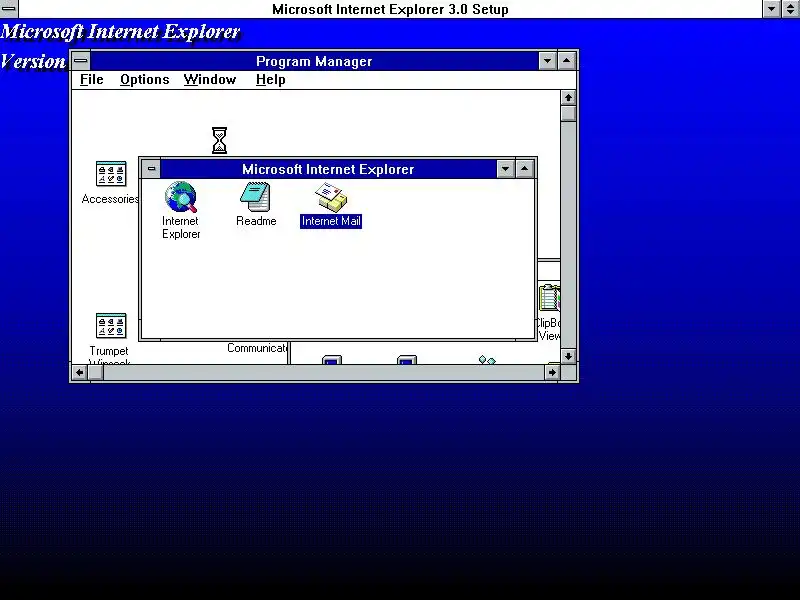Click the horizontal scrollbar thumb in Program Manager

point(95,372)
